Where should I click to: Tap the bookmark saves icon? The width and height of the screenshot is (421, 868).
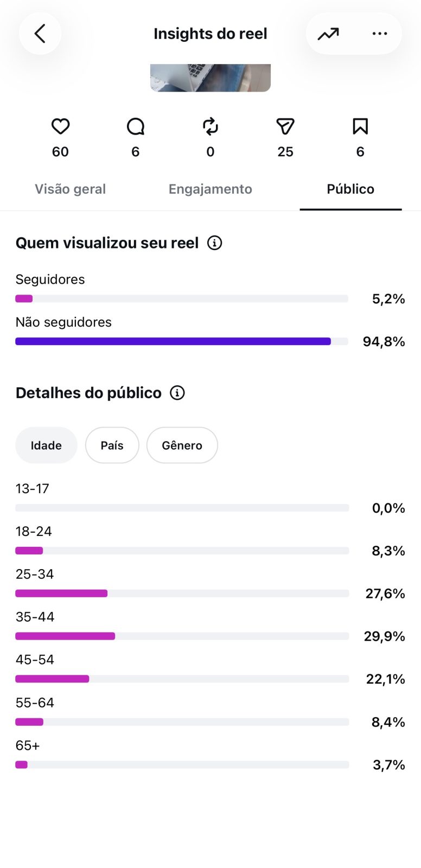[360, 126]
